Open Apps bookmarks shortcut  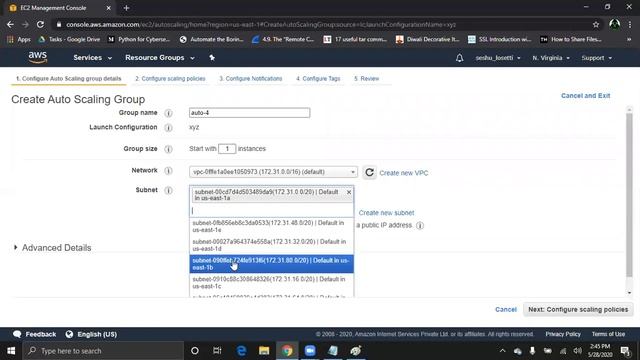19,40
